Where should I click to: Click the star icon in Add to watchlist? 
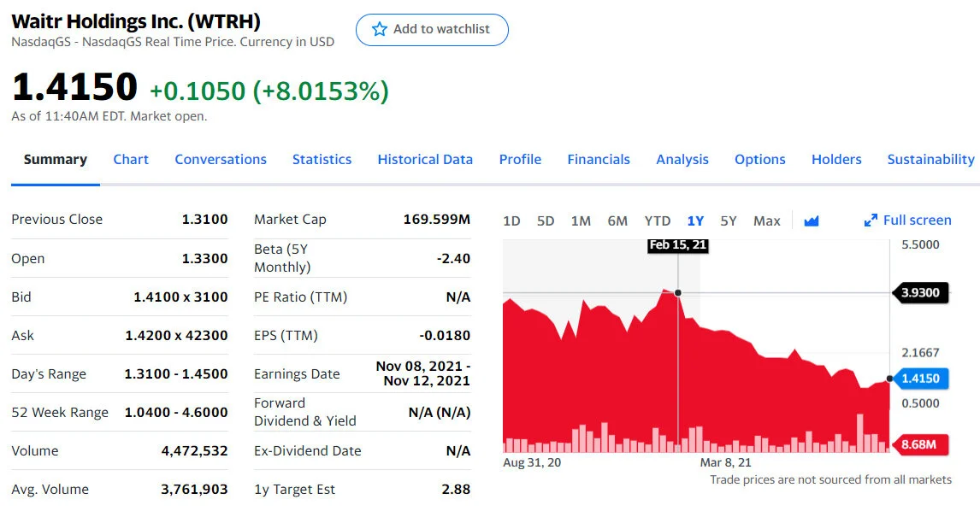[380, 29]
